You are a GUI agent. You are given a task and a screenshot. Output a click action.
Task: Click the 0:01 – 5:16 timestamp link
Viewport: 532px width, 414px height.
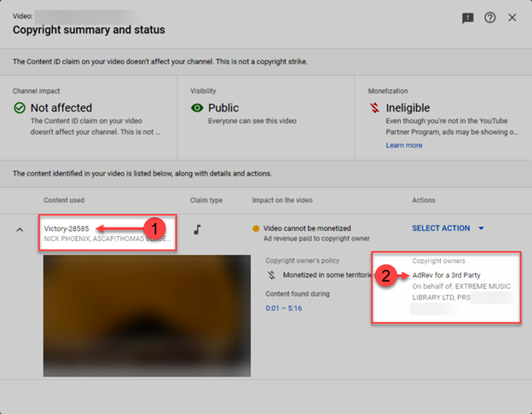pos(285,308)
